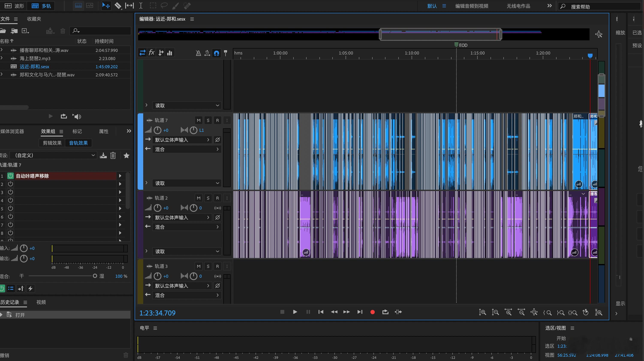
Task: Select the Razor tool in the toolbar
Action: pyautogui.click(x=118, y=6)
